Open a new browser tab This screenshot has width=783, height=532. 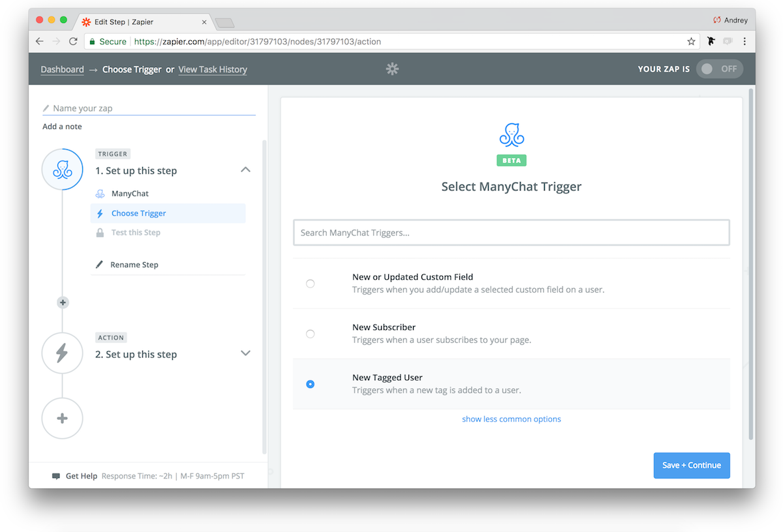[x=224, y=23]
